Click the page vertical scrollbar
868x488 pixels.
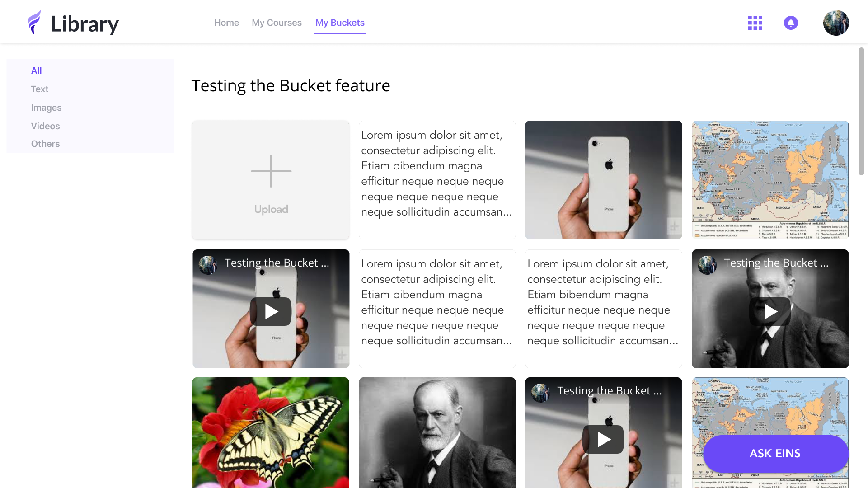861,111
